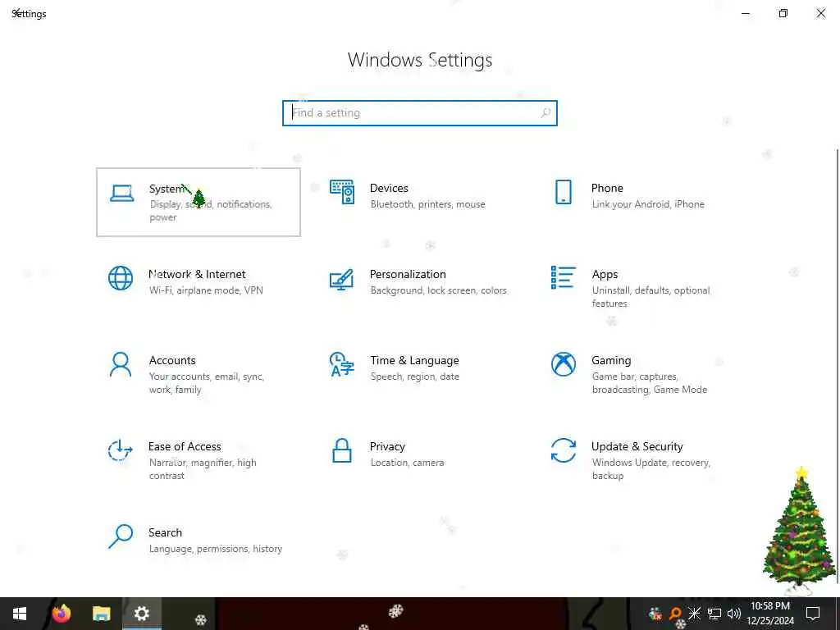840x630 pixels.
Task: Open the Ease of Access icon
Action: click(120, 450)
